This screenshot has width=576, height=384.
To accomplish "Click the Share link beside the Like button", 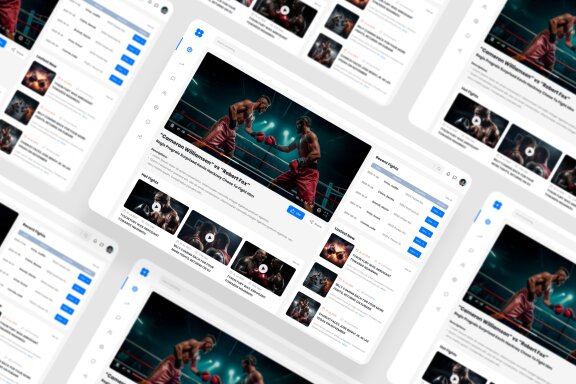I will click(316, 224).
